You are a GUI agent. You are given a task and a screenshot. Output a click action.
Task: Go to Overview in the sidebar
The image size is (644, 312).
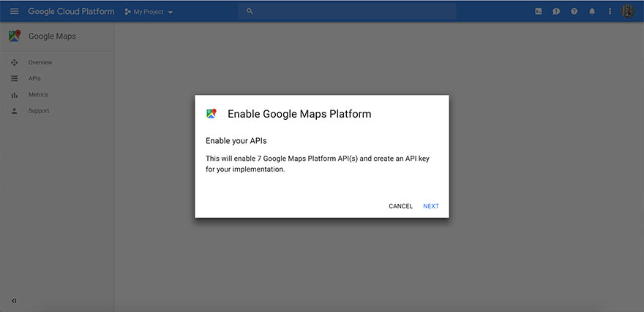click(x=40, y=62)
